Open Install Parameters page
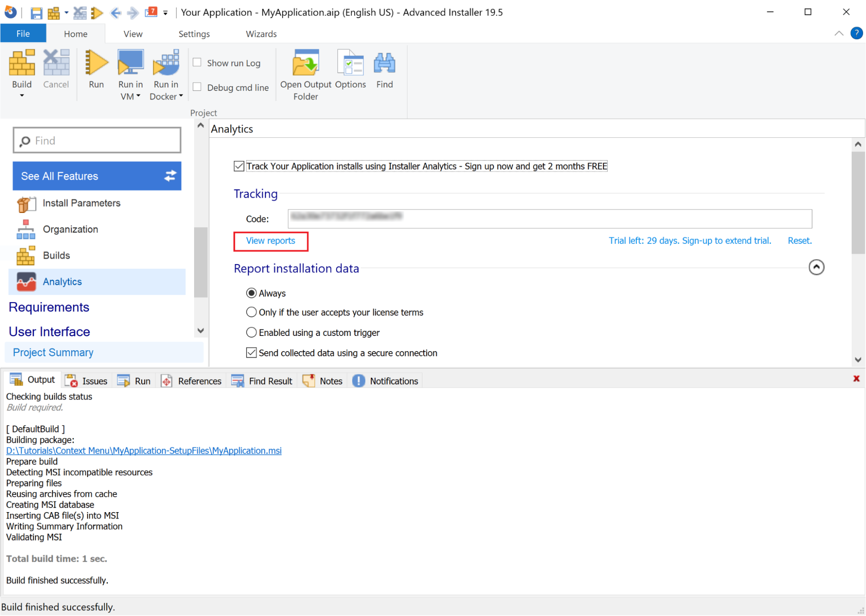 pyautogui.click(x=81, y=203)
